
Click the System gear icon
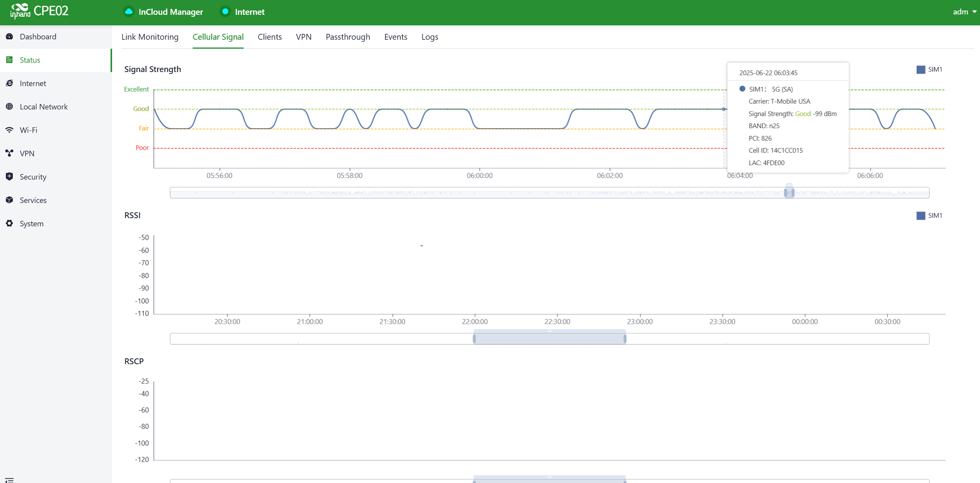click(x=10, y=224)
